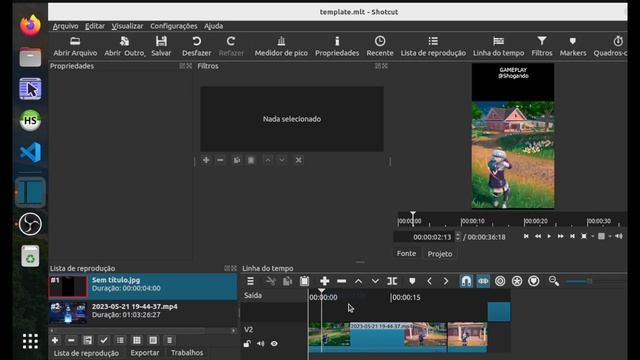The image size is (640, 360).
Task: Hide the V2 track with eye icon
Action: (x=274, y=344)
